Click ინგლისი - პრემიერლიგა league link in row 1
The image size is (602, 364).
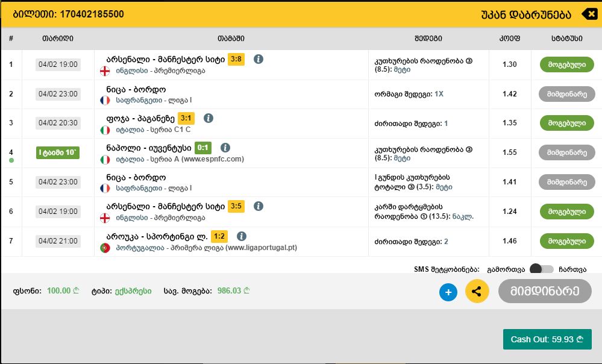coord(160,71)
